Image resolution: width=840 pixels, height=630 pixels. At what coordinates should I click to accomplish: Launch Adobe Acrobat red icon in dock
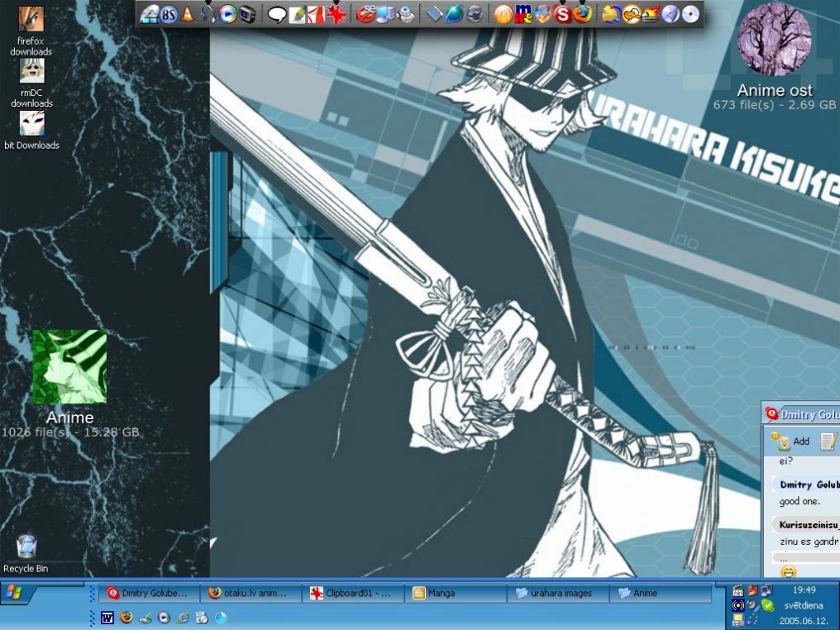(316, 14)
